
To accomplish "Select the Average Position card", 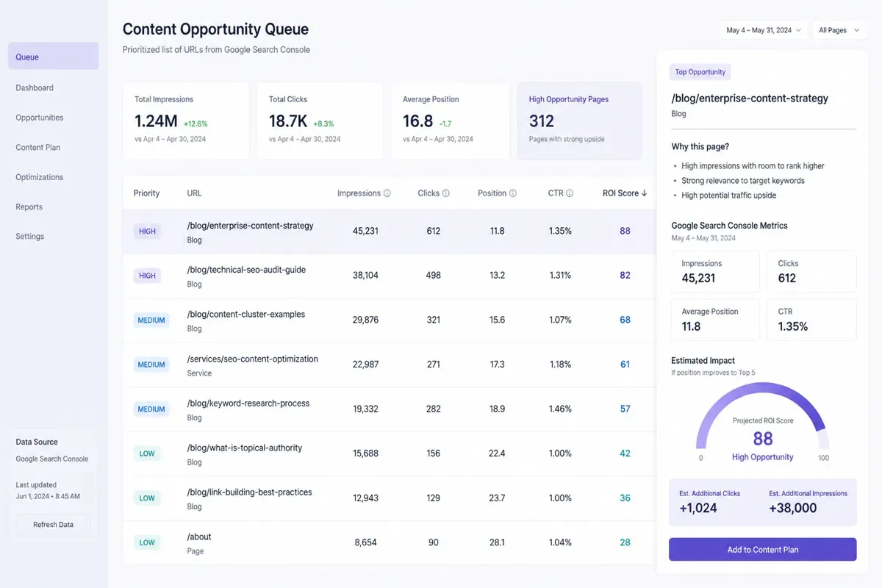I will coord(450,121).
